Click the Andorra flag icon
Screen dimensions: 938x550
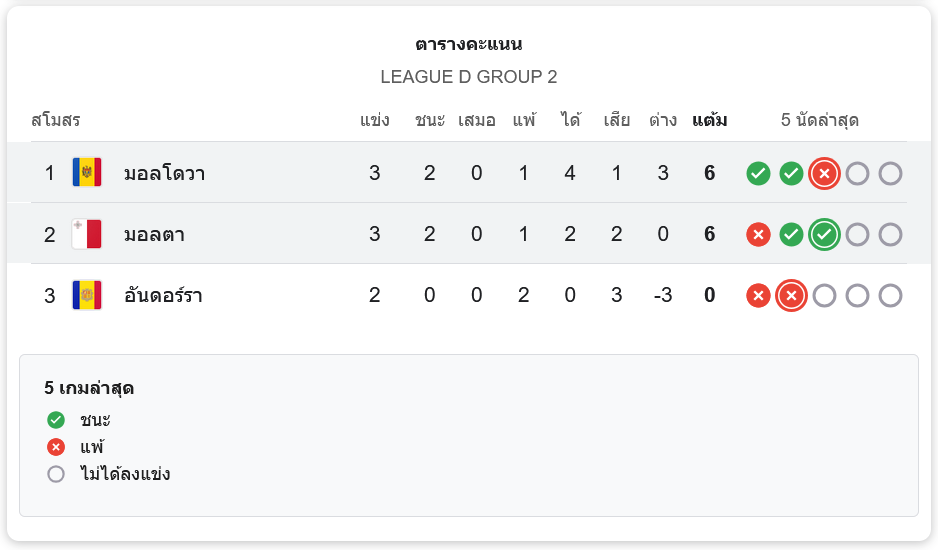(x=87, y=296)
